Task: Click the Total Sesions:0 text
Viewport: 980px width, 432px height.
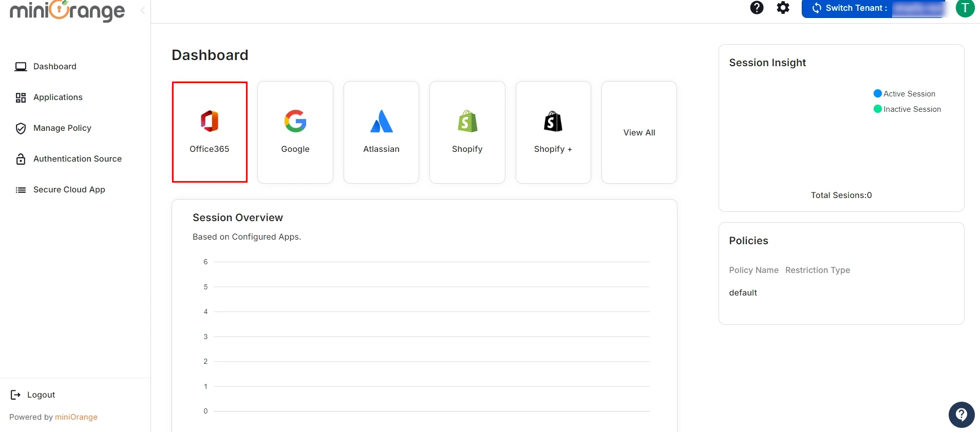Action: point(841,195)
